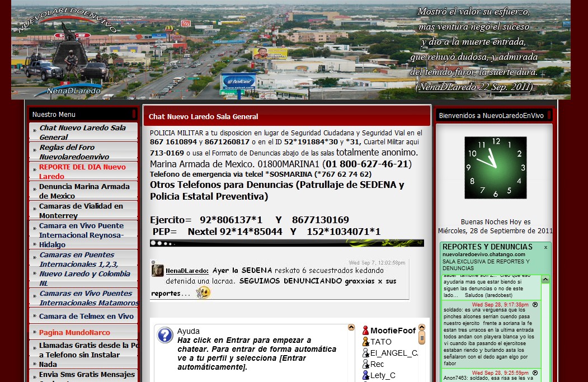Click the round icon beside the 9:17:38pm timestamp

tap(535, 305)
